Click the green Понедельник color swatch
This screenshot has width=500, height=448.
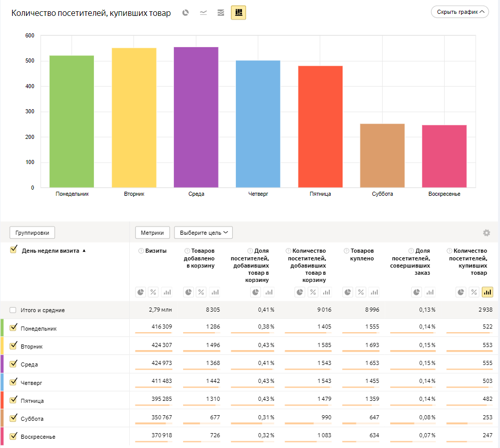(2, 328)
